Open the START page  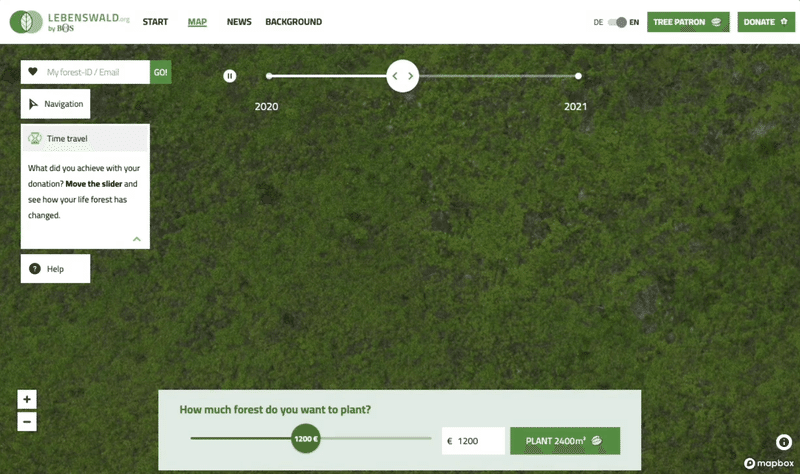click(155, 22)
